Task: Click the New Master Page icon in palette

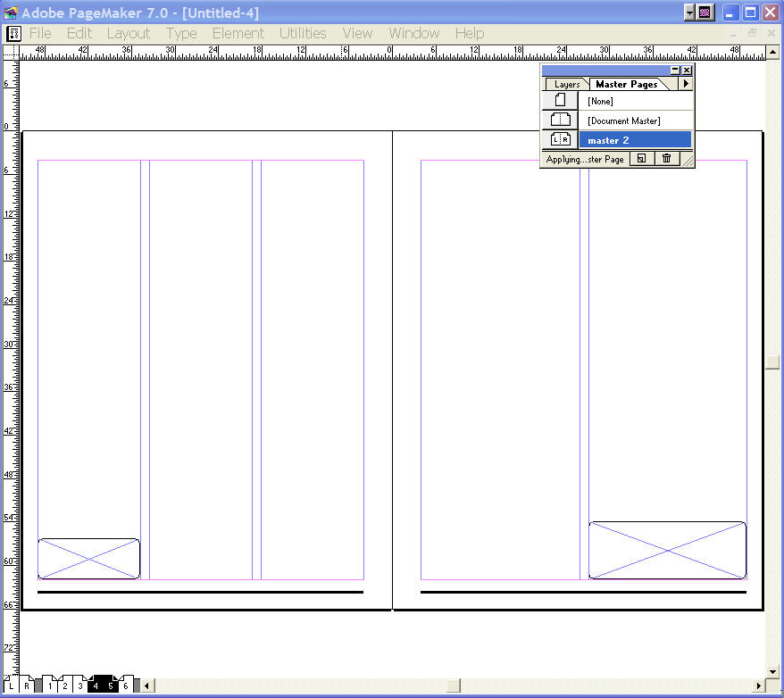Action: pyautogui.click(x=641, y=159)
